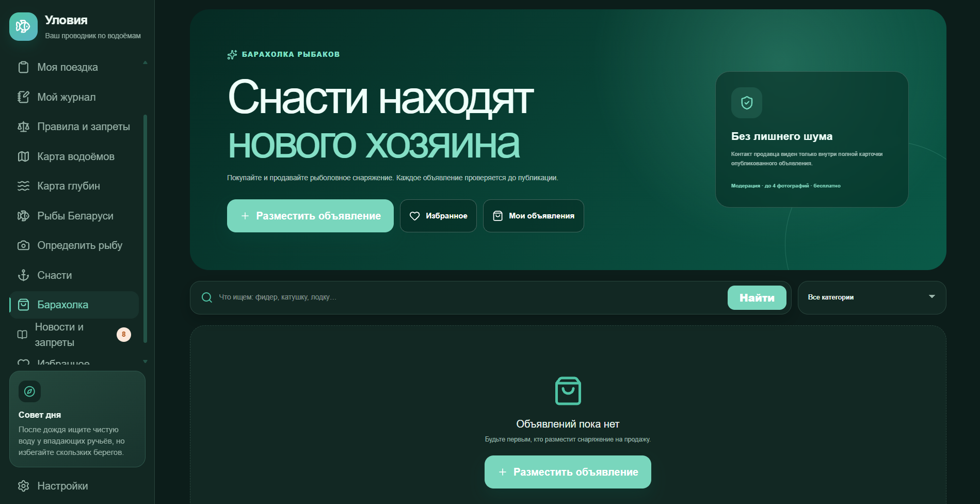
Task: Click top Разместить объявление button in hero
Action: pyautogui.click(x=310, y=216)
